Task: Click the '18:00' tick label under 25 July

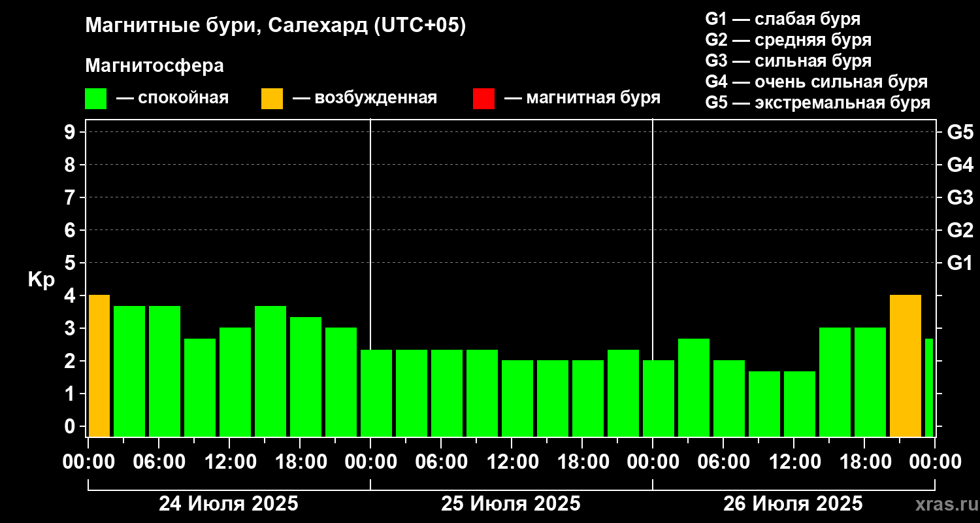Action: point(582,462)
